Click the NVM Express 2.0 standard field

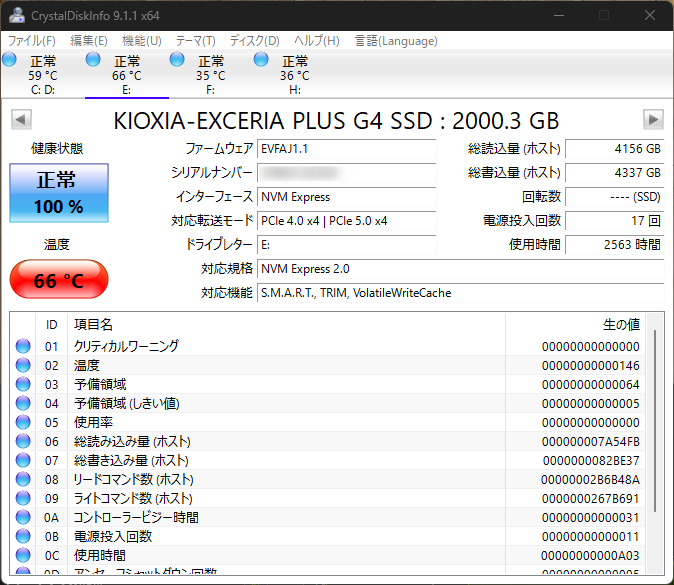click(x=461, y=269)
